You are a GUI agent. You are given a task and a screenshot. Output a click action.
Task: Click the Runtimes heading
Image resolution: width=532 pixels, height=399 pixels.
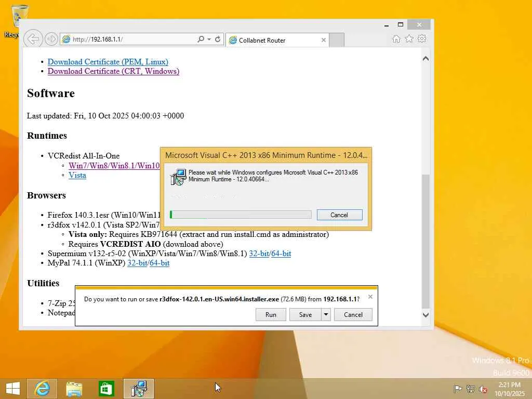click(47, 136)
